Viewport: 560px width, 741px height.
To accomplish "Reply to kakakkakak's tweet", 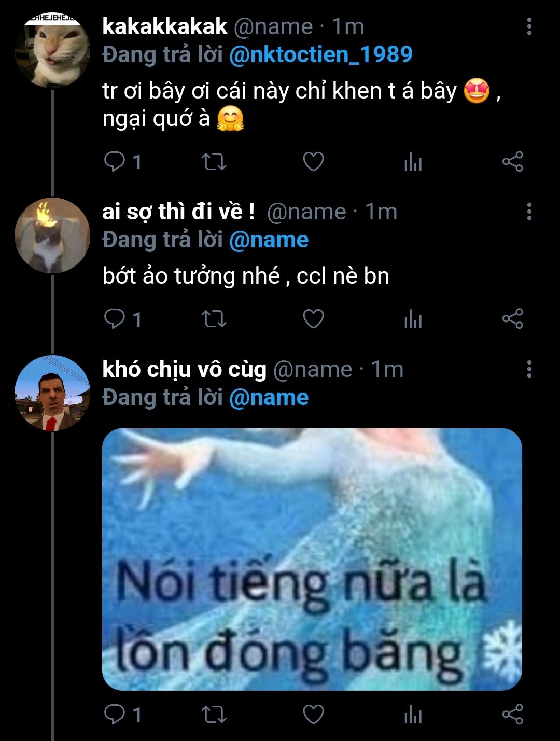I will 114,162.
